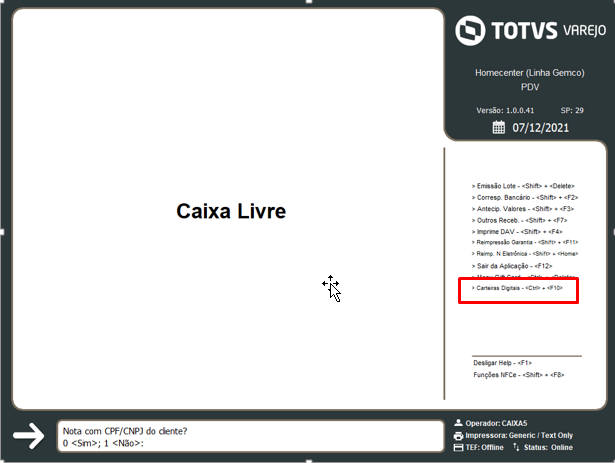Open Reimpressão Garantia entry
The width and height of the screenshot is (615, 463).
pos(525,242)
